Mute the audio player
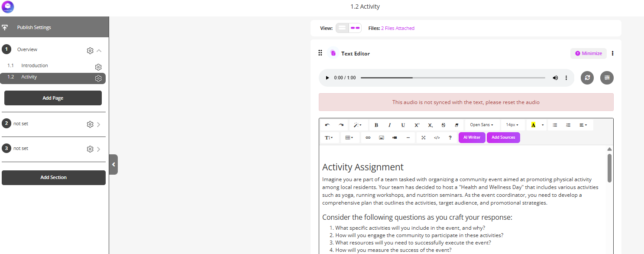 [555, 78]
